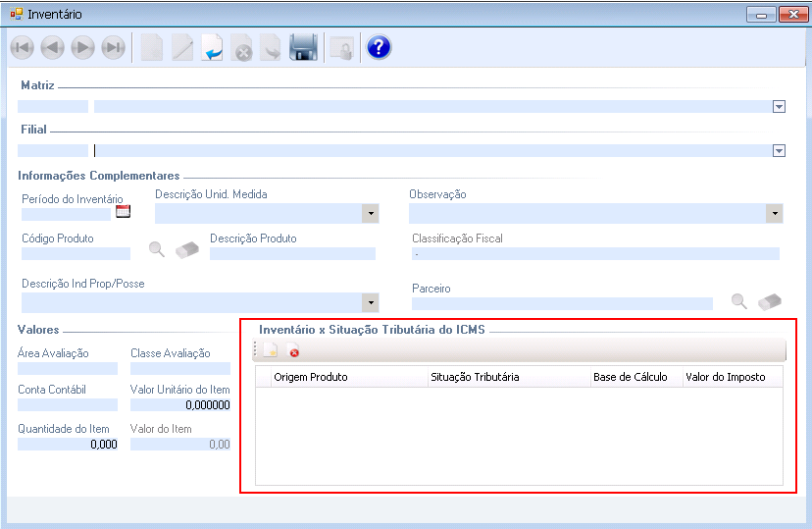This screenshot has width=812, height=529.
Task: Click the delete record toolbar icon
Action: point(242,48)
